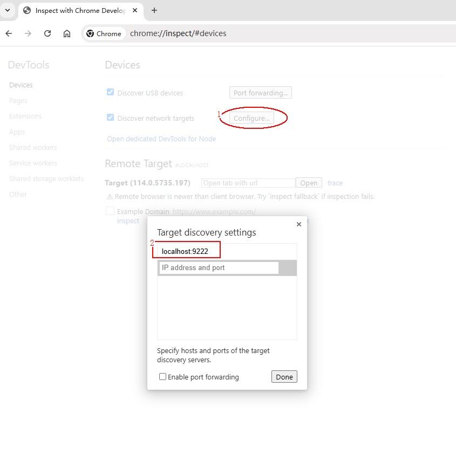Enable port forwarding checkbox
The image size is (456, 476).
click(x=162, y=377)
